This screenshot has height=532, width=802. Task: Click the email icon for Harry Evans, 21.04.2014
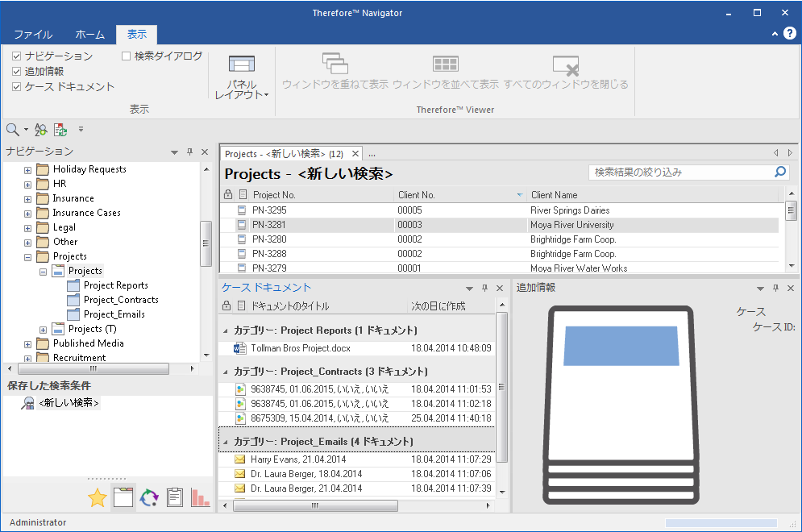tap(239, 459)
